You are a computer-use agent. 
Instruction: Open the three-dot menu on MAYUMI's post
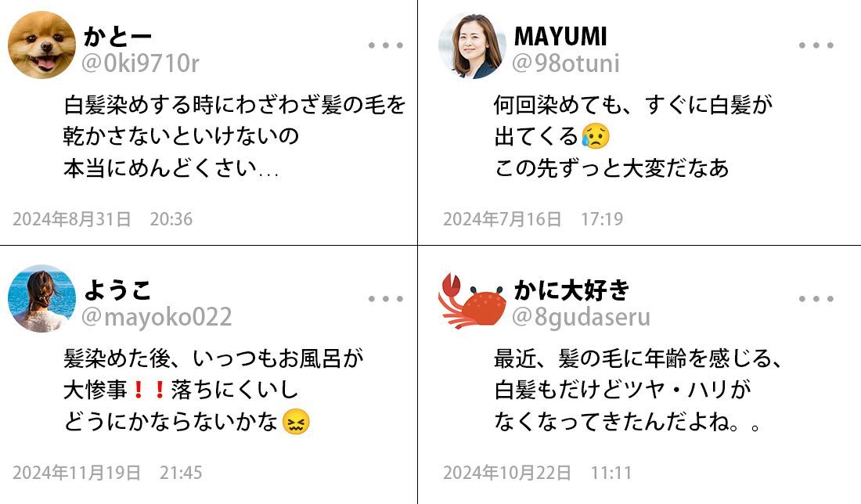pos(816,45)
